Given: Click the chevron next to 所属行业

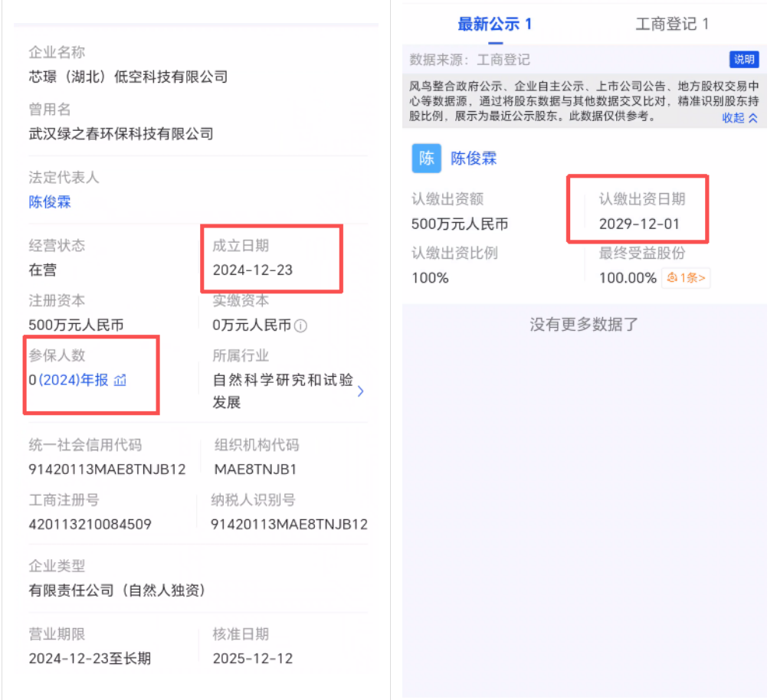Looking at the screenshot, I should [x=360, y=391].
